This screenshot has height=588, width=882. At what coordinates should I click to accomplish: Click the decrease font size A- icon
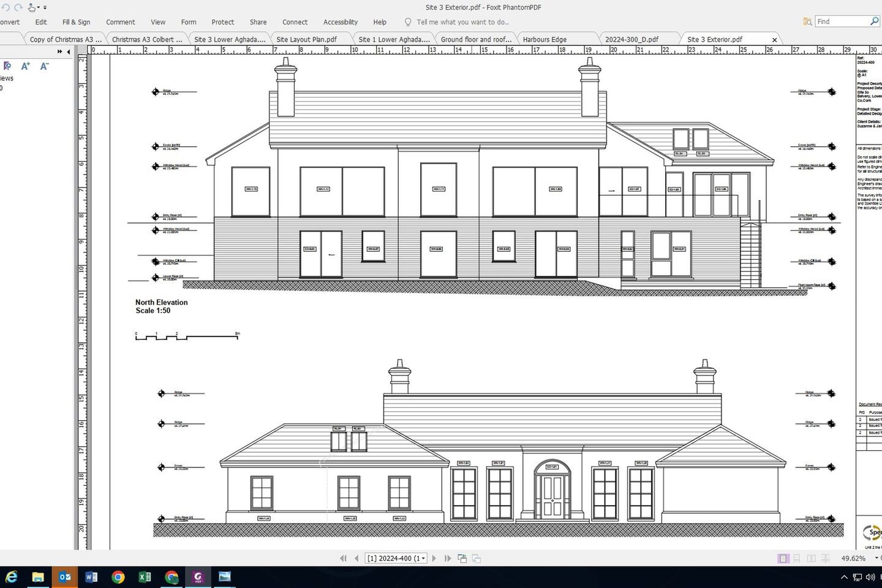point(44,66)
